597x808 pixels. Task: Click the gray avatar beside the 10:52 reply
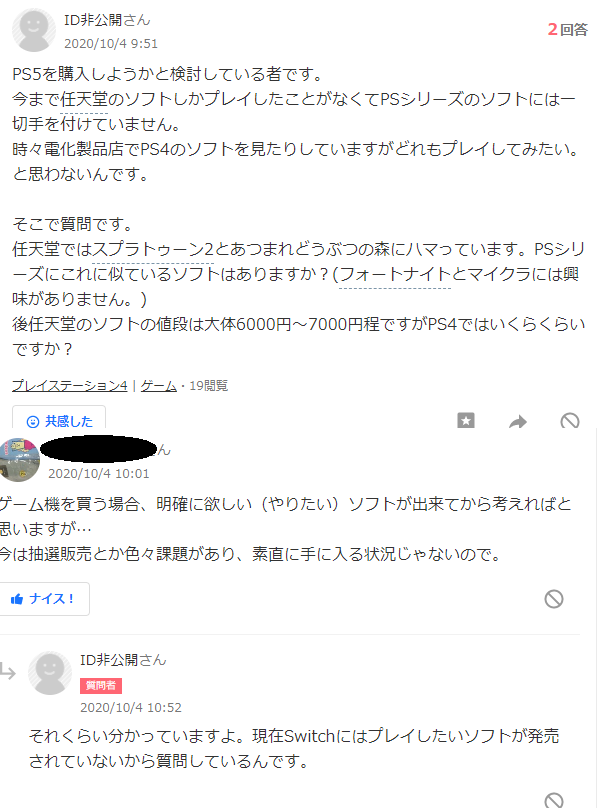[x=50, y=673]
